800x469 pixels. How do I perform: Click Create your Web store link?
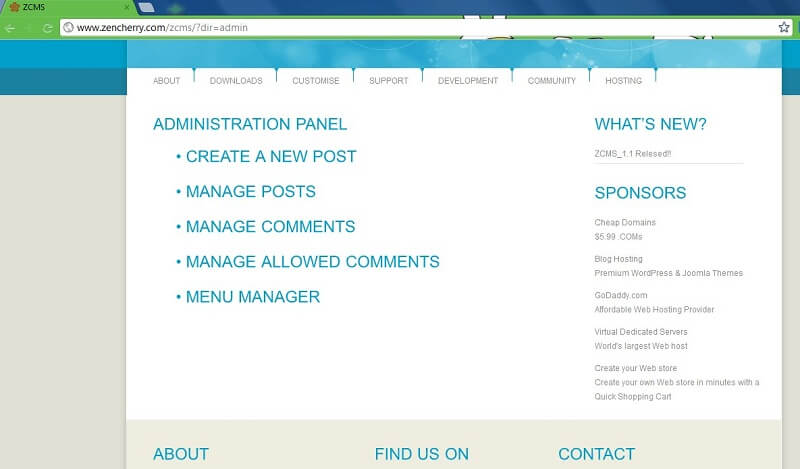(636, 368)
